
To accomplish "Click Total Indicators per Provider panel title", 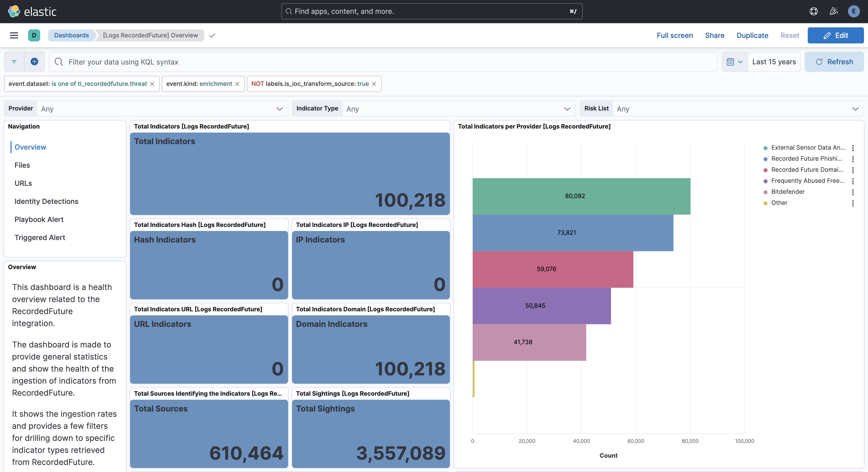I will click(x=534, y=127).
